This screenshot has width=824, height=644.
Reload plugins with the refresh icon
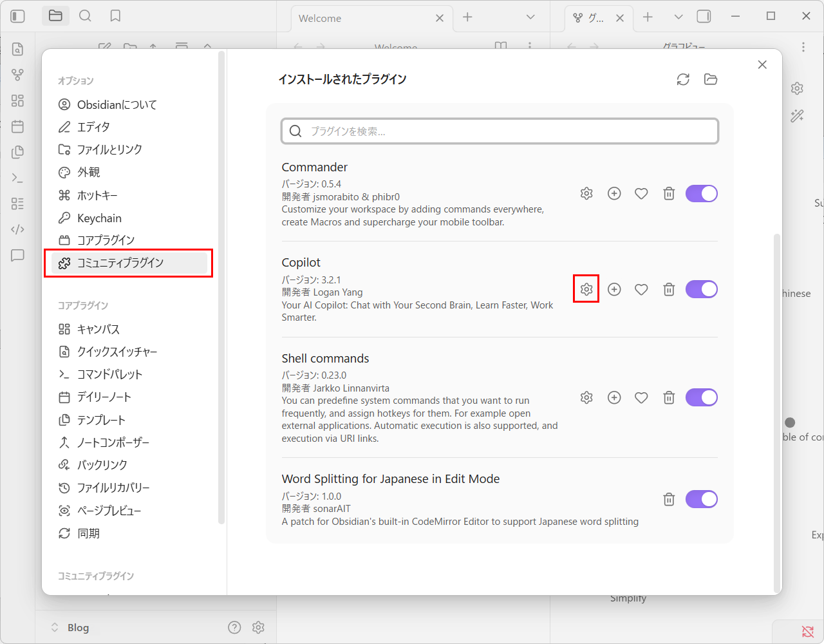(683, 79)
